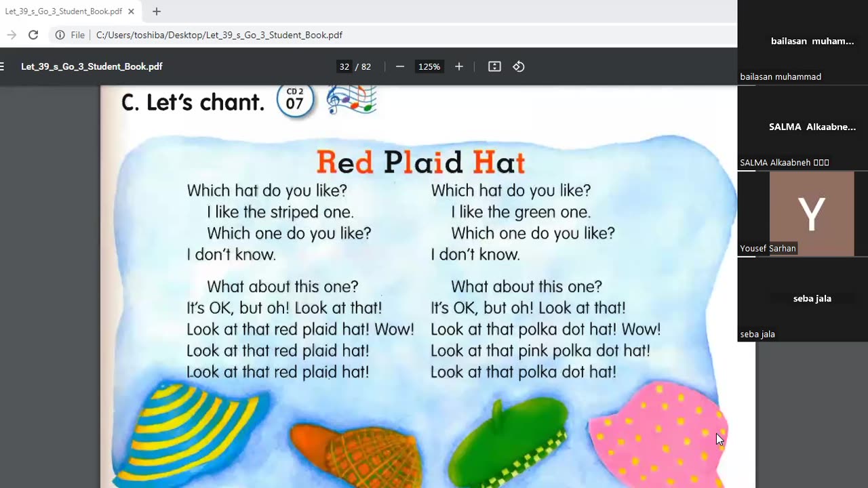Click total page count 82

(366, 66)
